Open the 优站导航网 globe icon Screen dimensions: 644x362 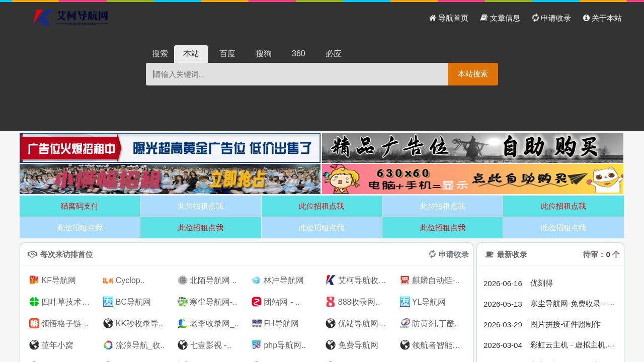331,323
